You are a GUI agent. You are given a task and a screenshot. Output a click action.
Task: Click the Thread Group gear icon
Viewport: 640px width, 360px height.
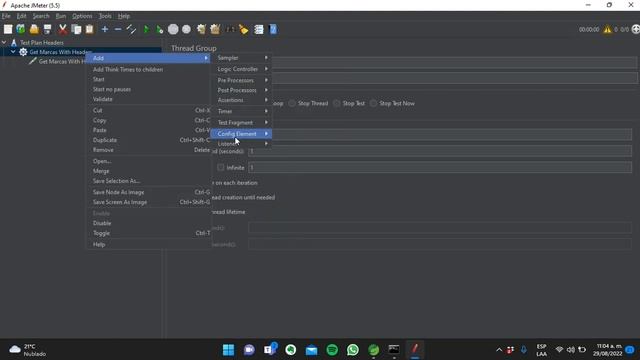[23, 52]
